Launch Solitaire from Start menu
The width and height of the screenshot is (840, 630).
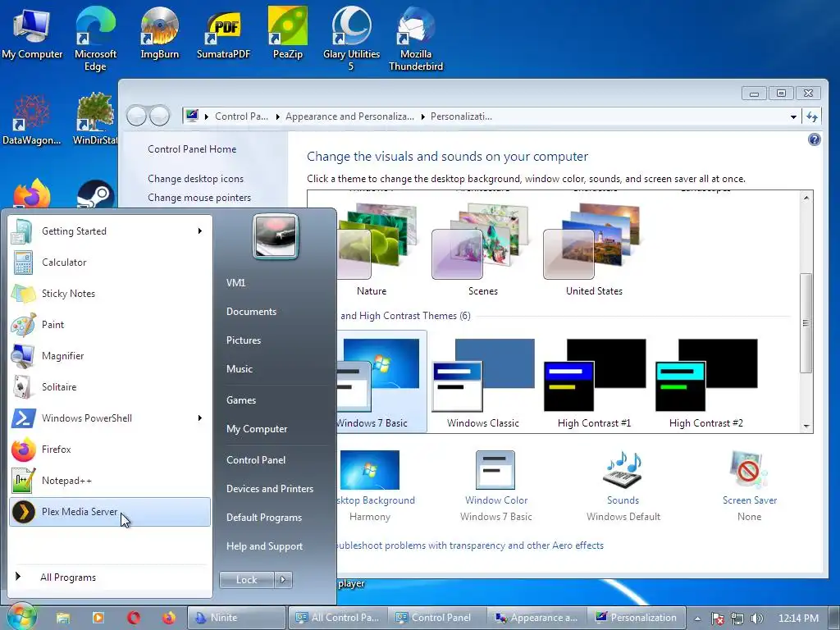[109, 387]
